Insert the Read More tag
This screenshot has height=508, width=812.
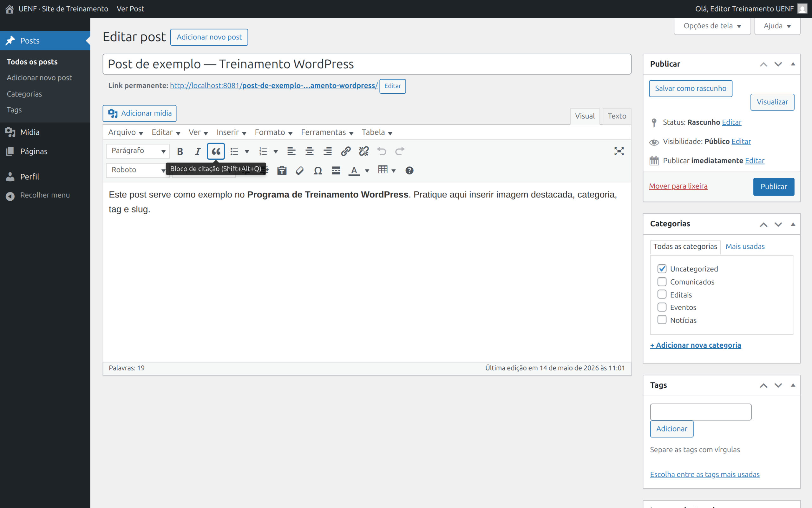[336, 171]
